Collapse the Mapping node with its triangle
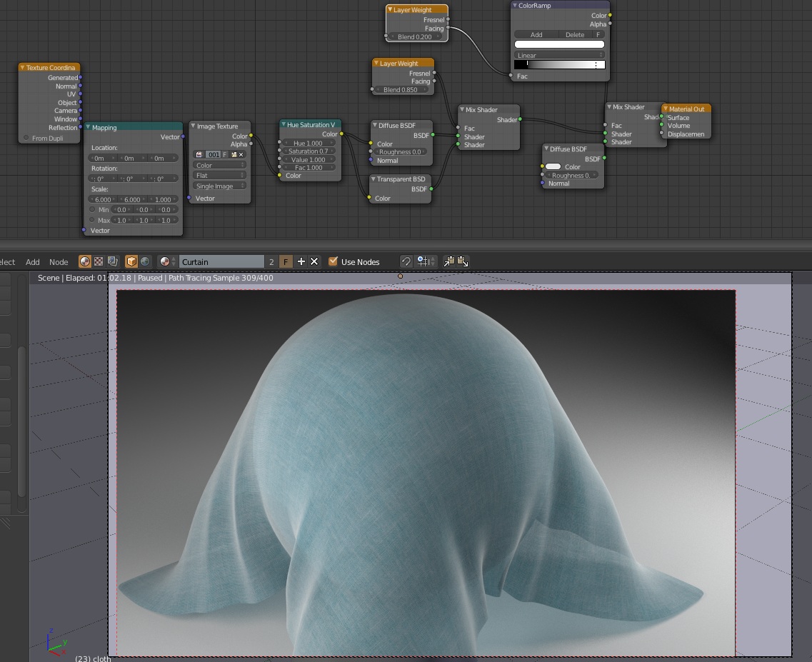The image size is (812, 662). pyautogui.click(x=89, y=128)
